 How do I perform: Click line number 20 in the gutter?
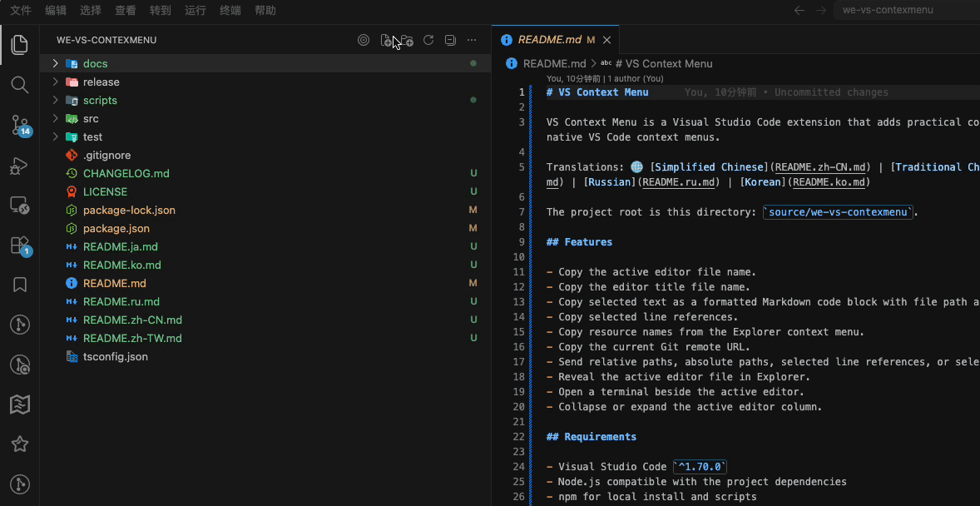coord(518,407)
